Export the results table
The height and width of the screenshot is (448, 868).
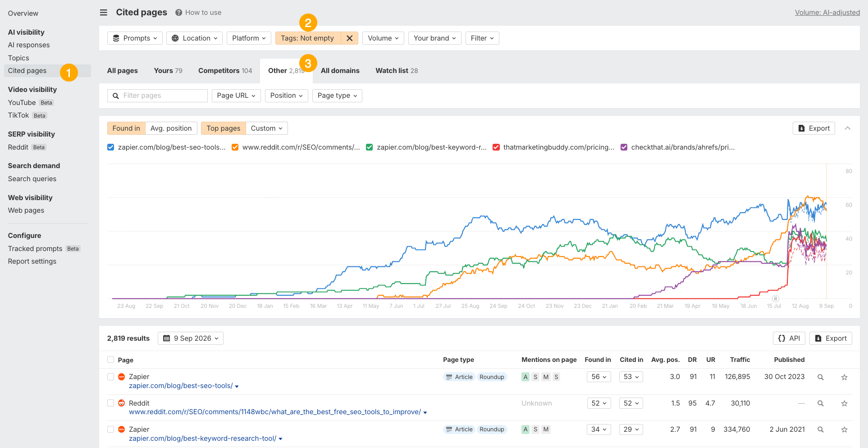point(831,338)
